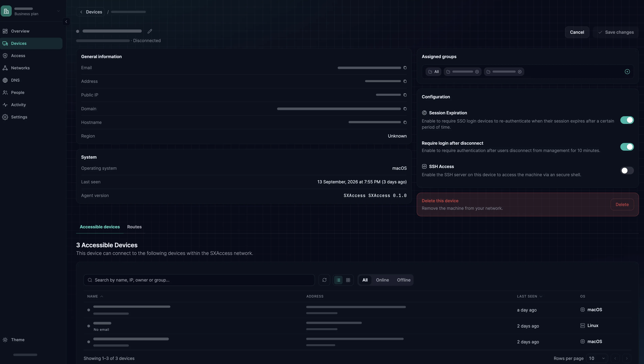Delete this device

point(622,204)
